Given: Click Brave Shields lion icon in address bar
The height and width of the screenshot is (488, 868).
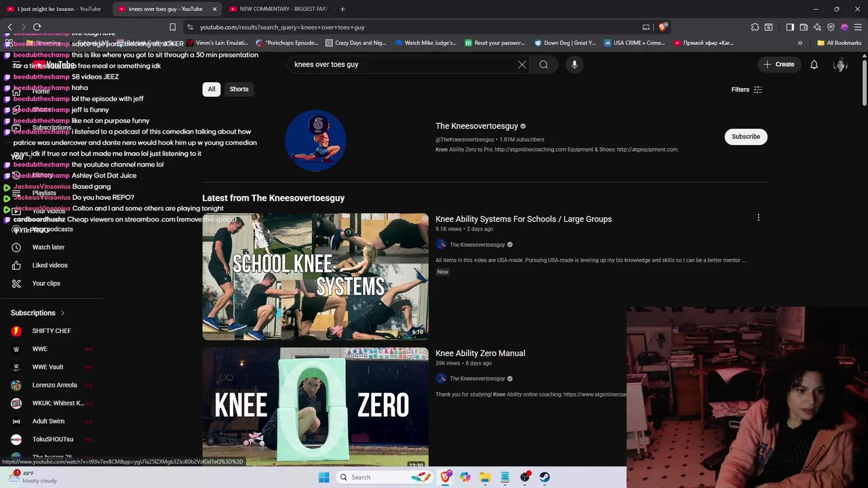Looking at the screenshot, I should (663, 27).
